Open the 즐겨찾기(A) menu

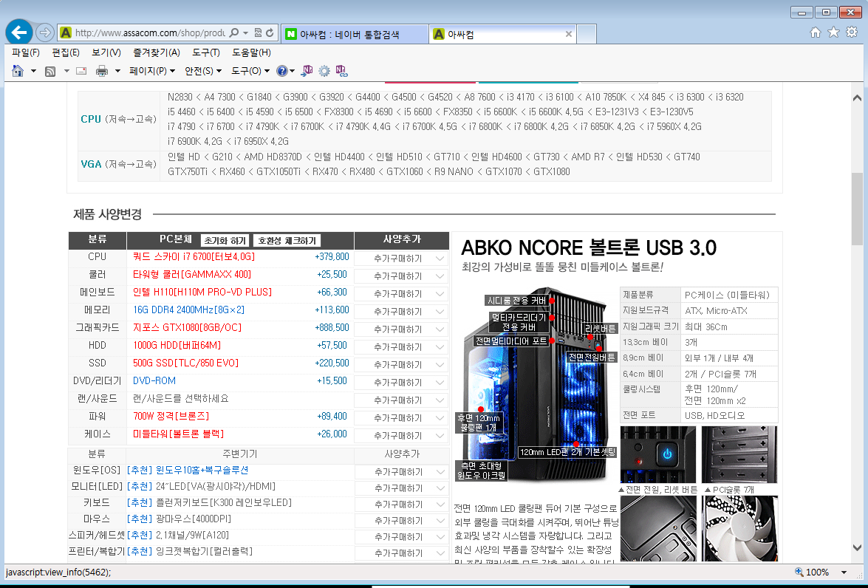(x=156, y=52)
